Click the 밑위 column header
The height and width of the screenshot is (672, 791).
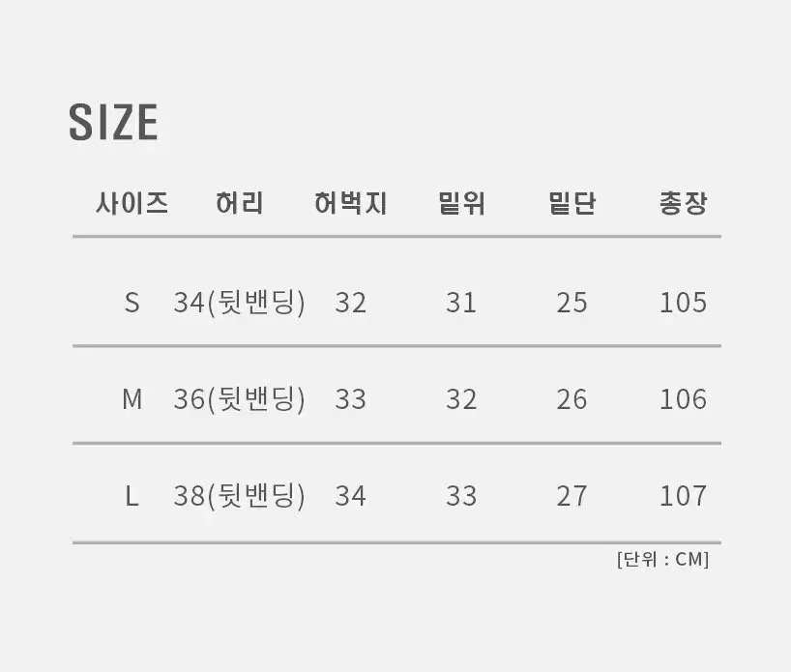click(461, 203)
